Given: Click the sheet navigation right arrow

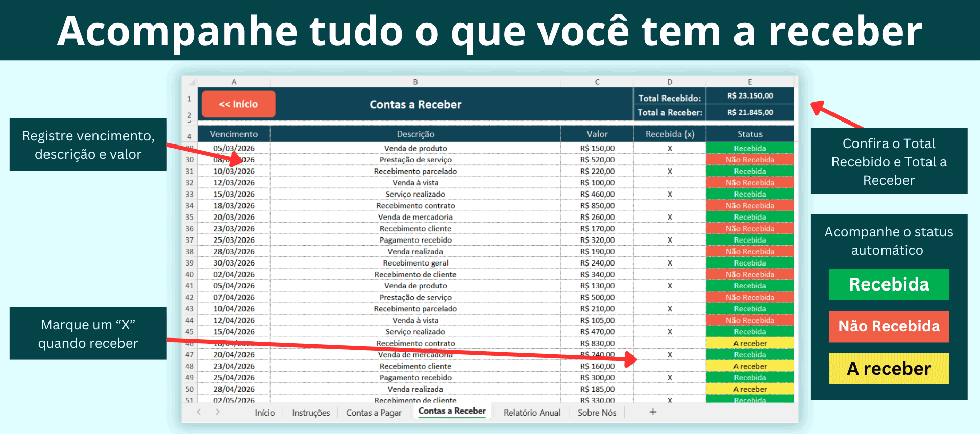Looking at the screenshot, I should (218, 412).
